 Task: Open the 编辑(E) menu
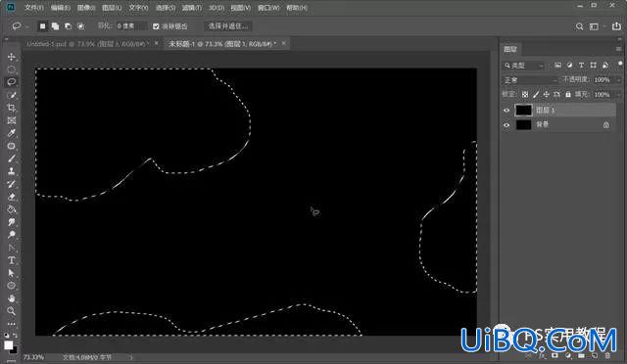[x=61, y=8]
